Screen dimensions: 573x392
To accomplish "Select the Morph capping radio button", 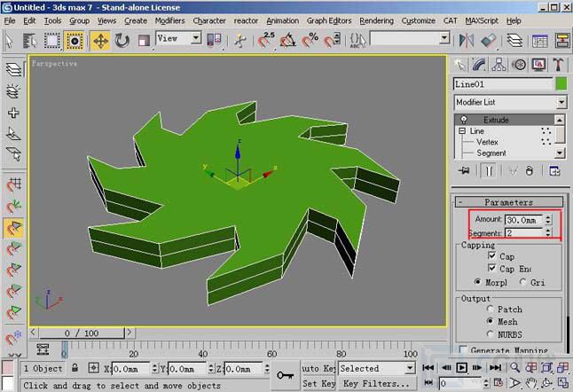I will (x=477, y=282).
